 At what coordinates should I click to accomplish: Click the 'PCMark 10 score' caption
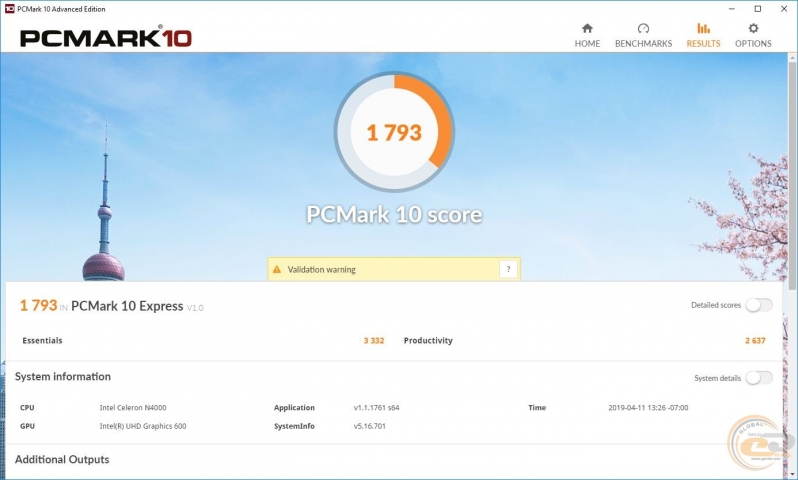click(x=394, y=214)
